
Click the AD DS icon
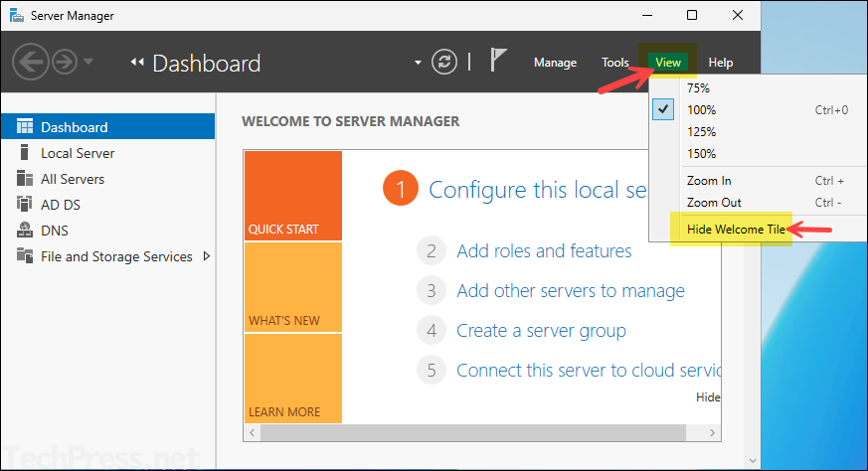click(24, 204)
